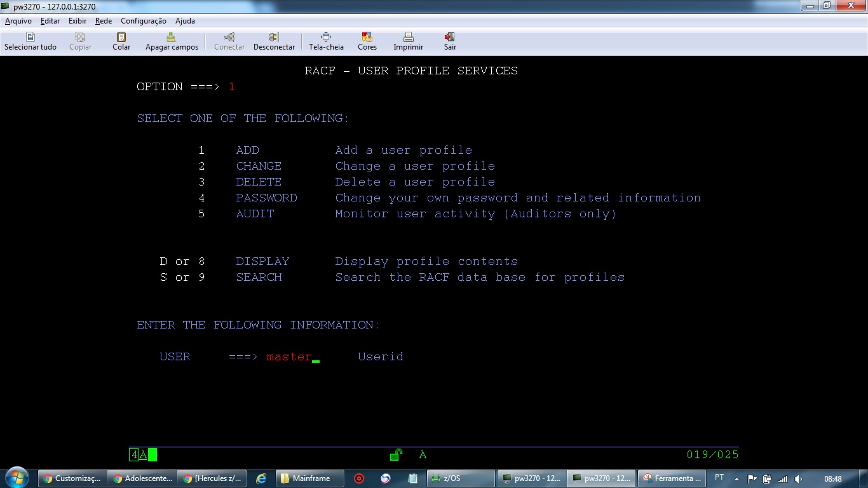Image resolution: width=868 pixels, height=488 pixels.
Task: Open Internet Explorer from taskbar
Action: pos(261,478)
